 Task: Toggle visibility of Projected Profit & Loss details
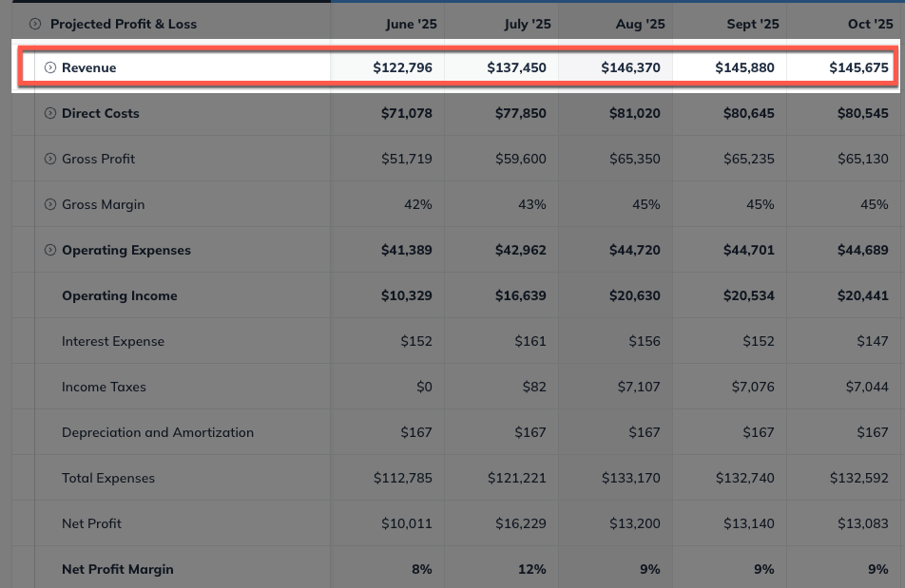35,23
